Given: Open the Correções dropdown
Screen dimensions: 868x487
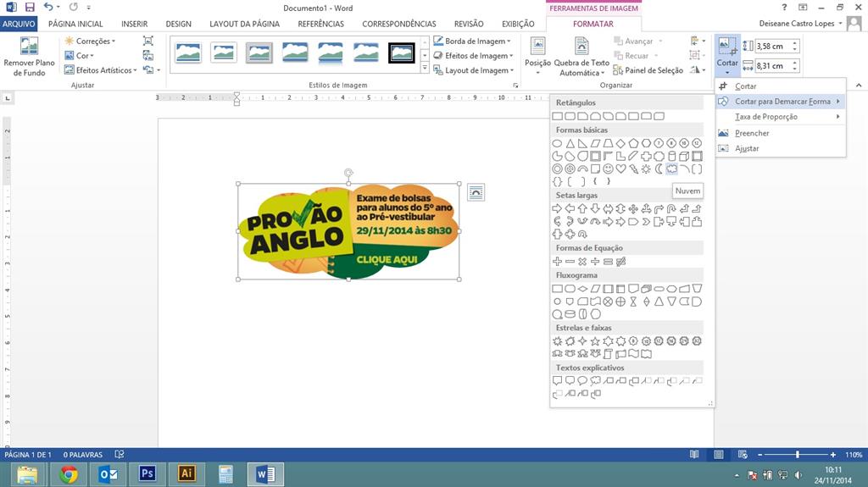Looking at the screenshot, I should tap(90, 41).
